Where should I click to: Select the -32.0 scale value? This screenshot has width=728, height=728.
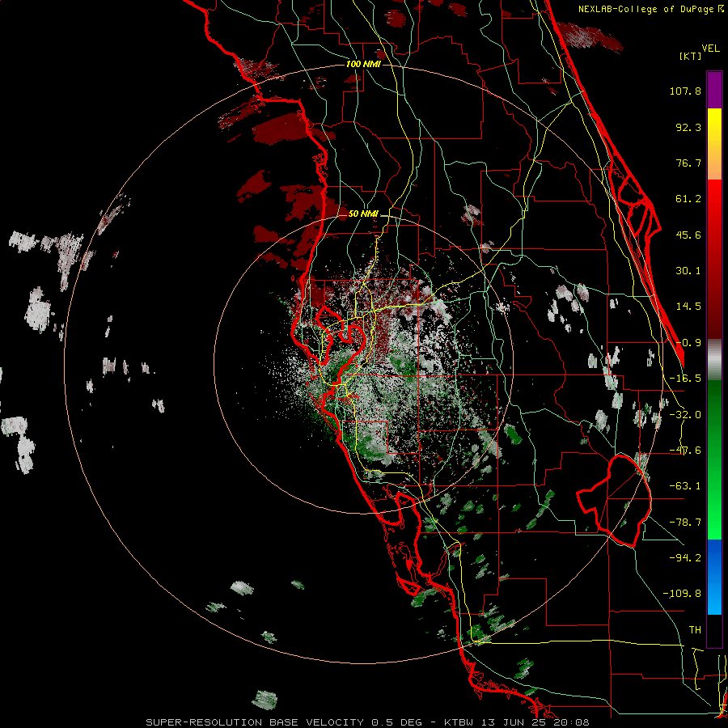pyautogui.click(x=685, y=415)
